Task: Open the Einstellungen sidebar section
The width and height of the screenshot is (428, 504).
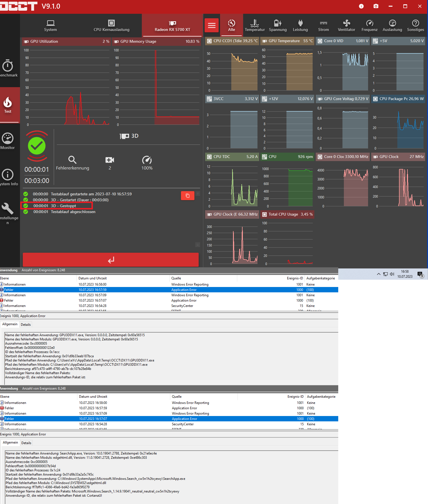Action: pyautogui.click(x=8, y=214)
